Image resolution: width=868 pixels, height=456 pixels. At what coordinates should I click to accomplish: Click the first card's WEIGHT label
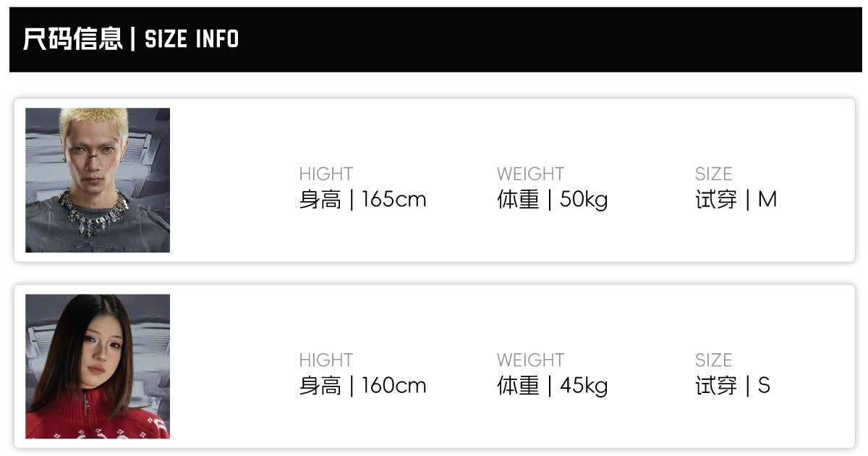530,174
